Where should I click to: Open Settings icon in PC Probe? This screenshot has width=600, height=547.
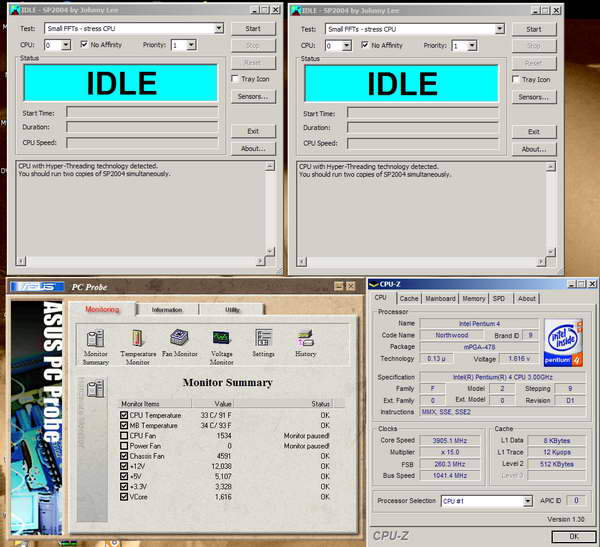pyautogui.click(x=263, y=338)
